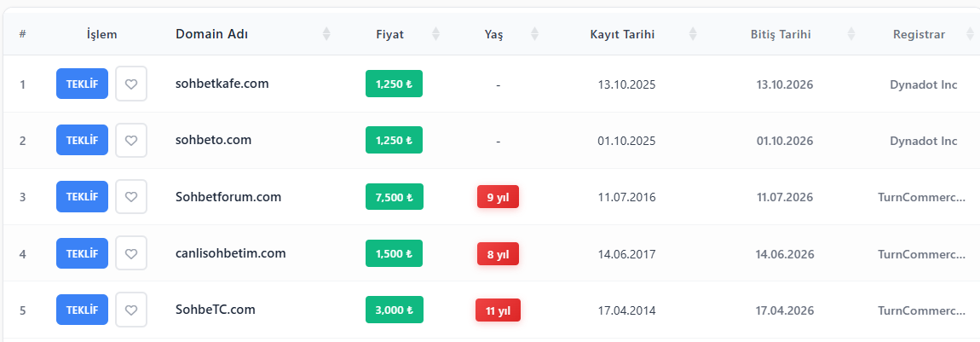Sort the table by Fiyat arrows
Screen dimensions: 980x342
coord(435,34)
